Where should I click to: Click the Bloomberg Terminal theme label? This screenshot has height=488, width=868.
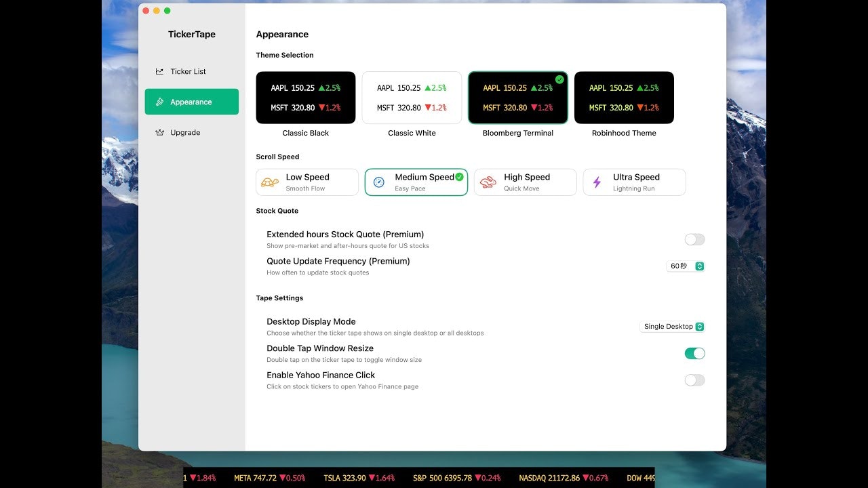[518, 133]
